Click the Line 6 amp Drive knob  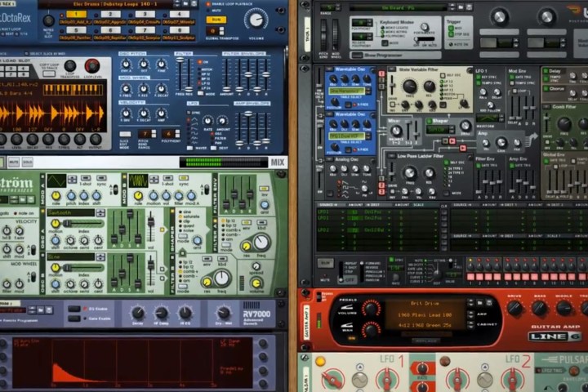pyautogui.click(x=514, y=308)
